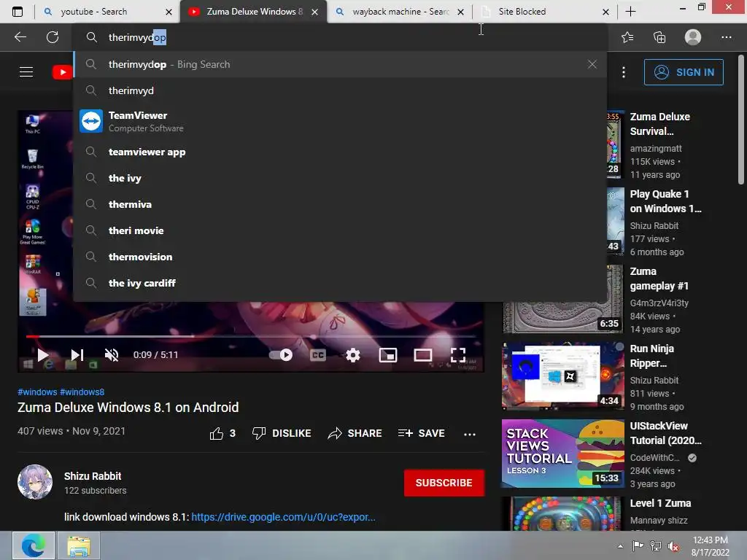Open more actions below the video
Image resolution: width=747 pixels, height=560 pixels.
[x=470, y=434]
